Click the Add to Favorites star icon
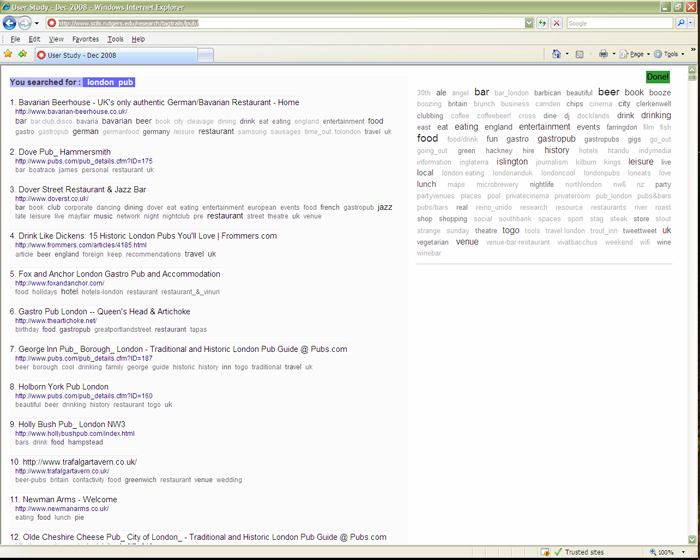Screen dimensions: 700x560 pyautogui.click(x=23, y=54)
